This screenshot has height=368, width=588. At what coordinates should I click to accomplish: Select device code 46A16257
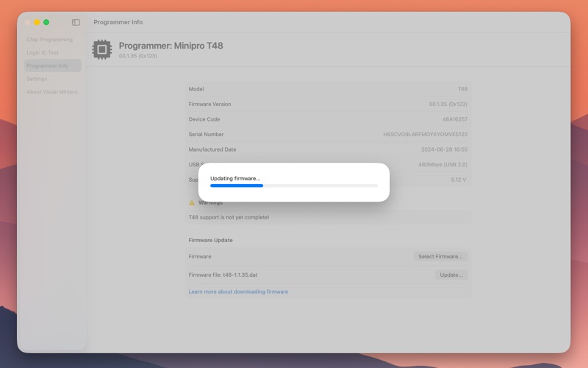[455, 119]
